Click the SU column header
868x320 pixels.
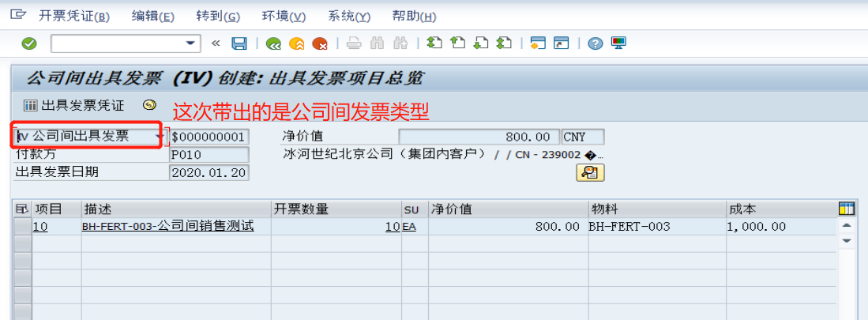pyautogui.click(x=414, y=209)
